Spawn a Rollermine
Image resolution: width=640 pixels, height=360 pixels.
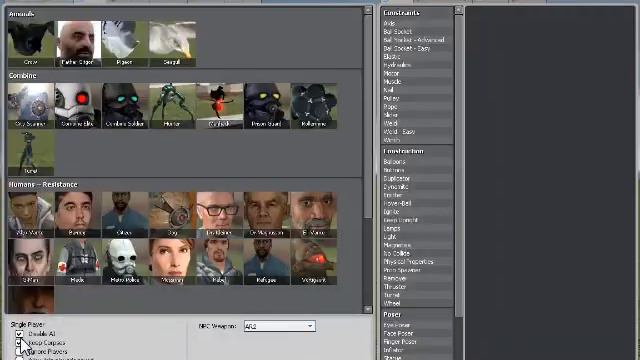pyautogui.click(x=314, y=106)
